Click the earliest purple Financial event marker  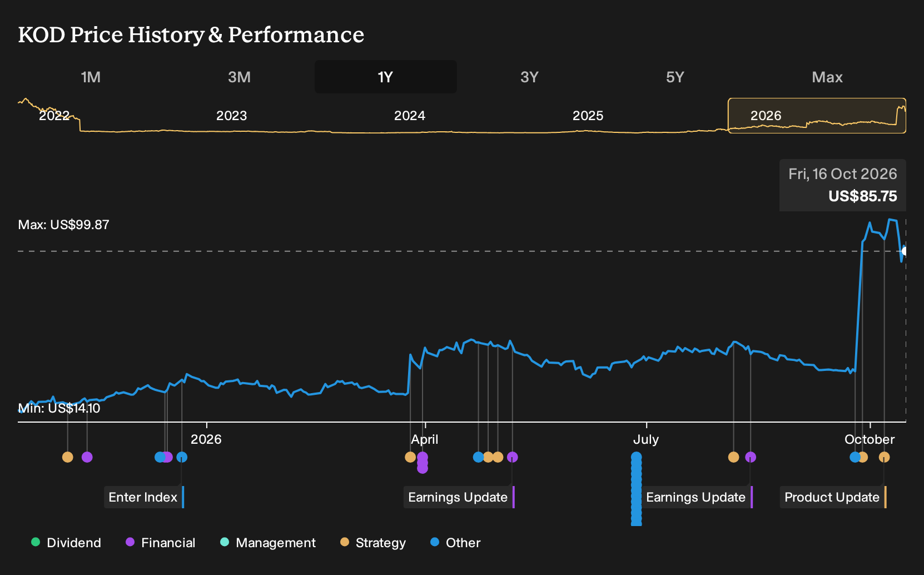click(87, 457)
